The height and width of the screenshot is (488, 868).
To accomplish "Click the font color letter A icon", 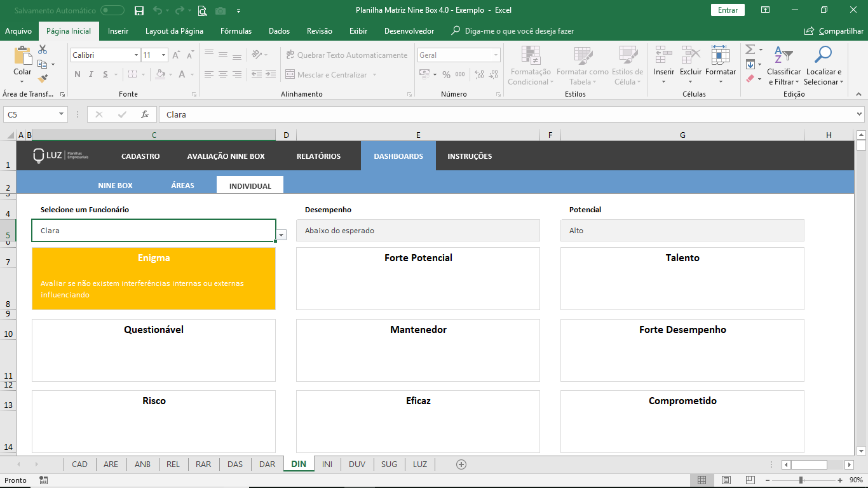I will (x=182, y=74).
